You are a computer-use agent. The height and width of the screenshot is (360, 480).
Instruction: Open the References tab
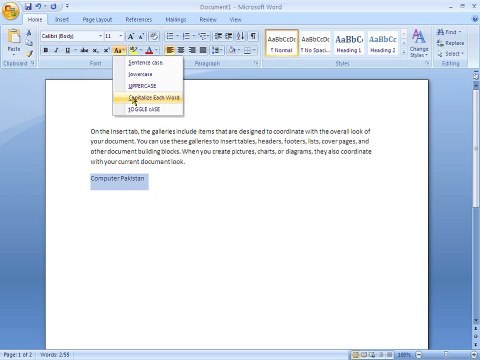pyautogui.click(x=139, y=20)
